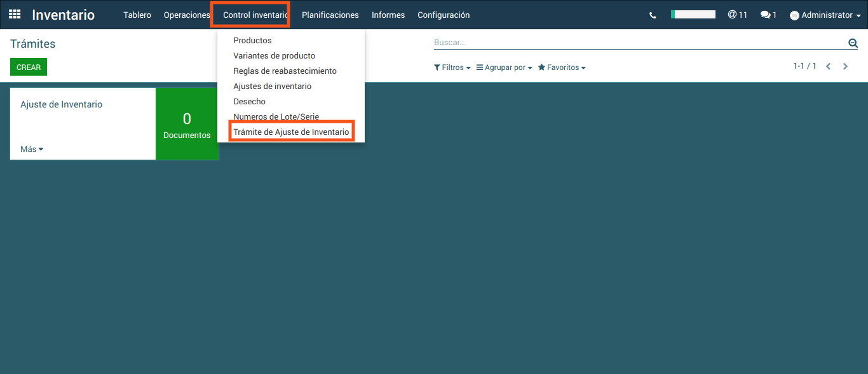The height and width of the screenshot is (374, 868).
Task: Expand the Más menu on card
Action: [32, 149]
